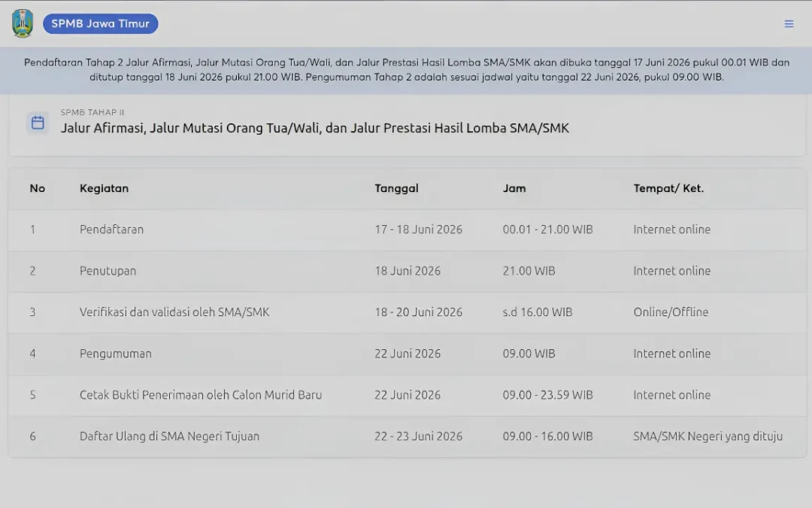Viewport: 812px width, 508px height.
Task: Click the time s.d 16.00 WIB
Action: pos(538,312)
